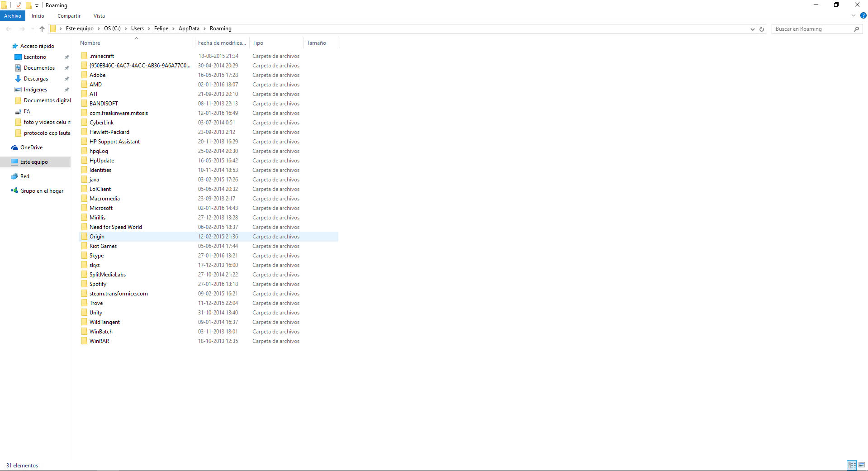Image resolution: width=868 pixels, height=471 pixels.
Task: Click the Up one level arrow
Action: (42, 29)
